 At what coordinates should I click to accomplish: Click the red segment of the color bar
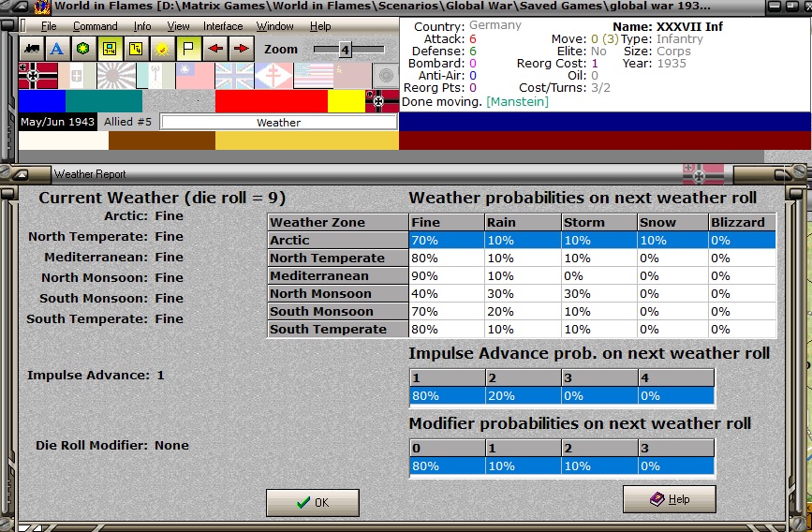(x=272, y=101)
